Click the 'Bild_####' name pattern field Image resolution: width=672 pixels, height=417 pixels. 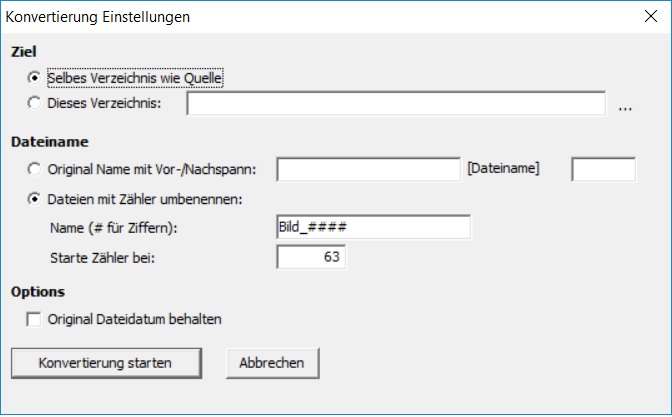click(x=373, y=228)
